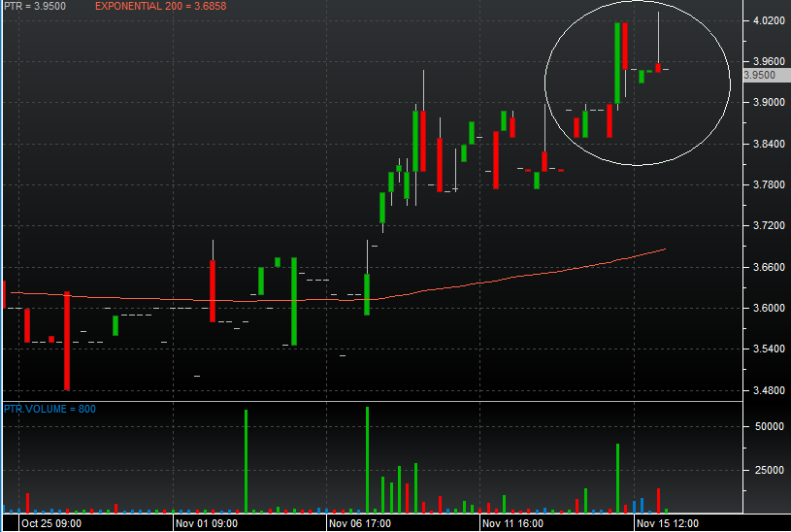Click the 3.4800 price axis label
The image size is (791, 532).
769,390
